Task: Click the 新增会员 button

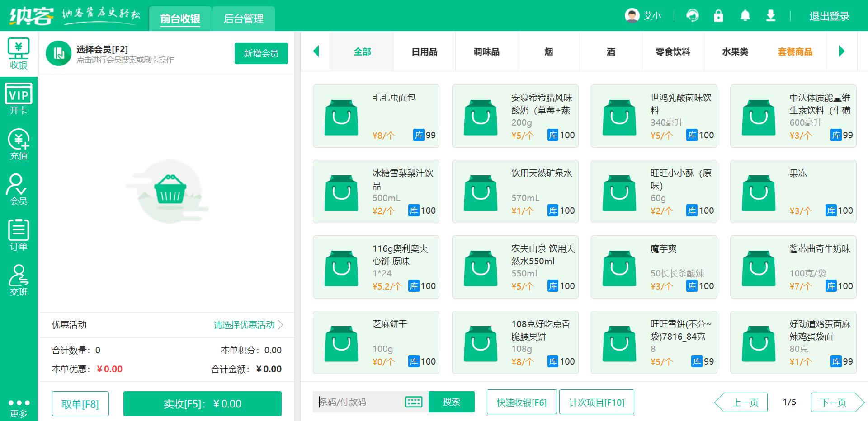Action: tap(261, 53)
